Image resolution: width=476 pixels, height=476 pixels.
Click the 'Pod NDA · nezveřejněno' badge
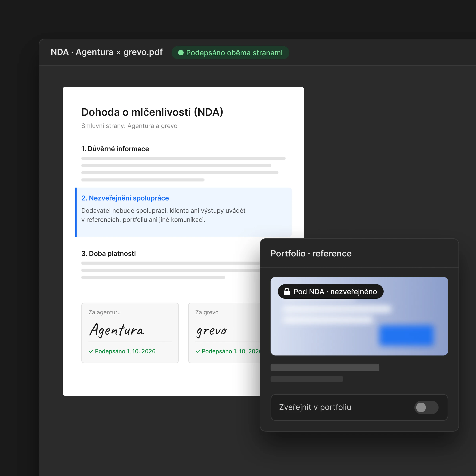[331, 292]
